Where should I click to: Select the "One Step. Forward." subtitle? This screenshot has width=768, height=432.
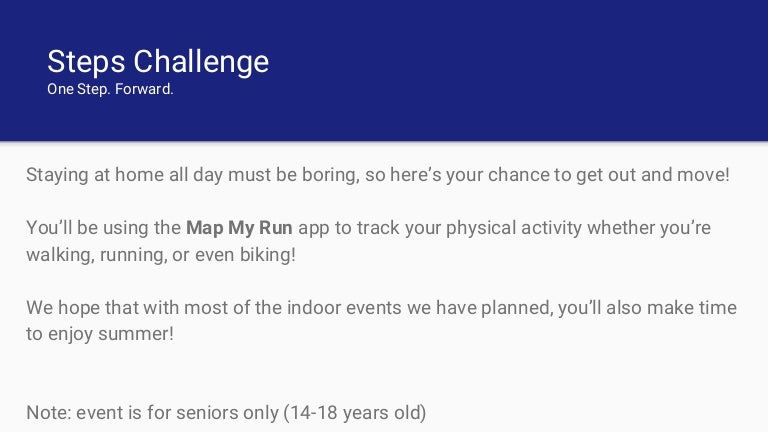tap(110, 89)
